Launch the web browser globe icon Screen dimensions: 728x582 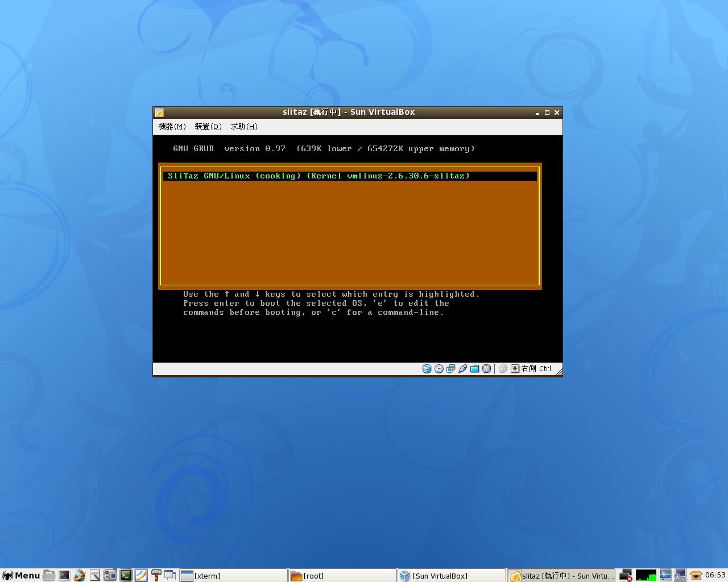pos(80,575)
